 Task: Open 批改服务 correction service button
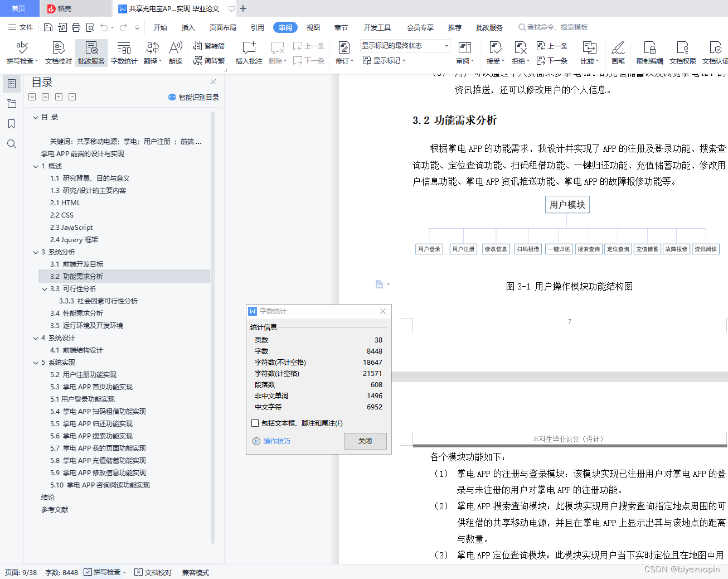(x=91, y=53)
